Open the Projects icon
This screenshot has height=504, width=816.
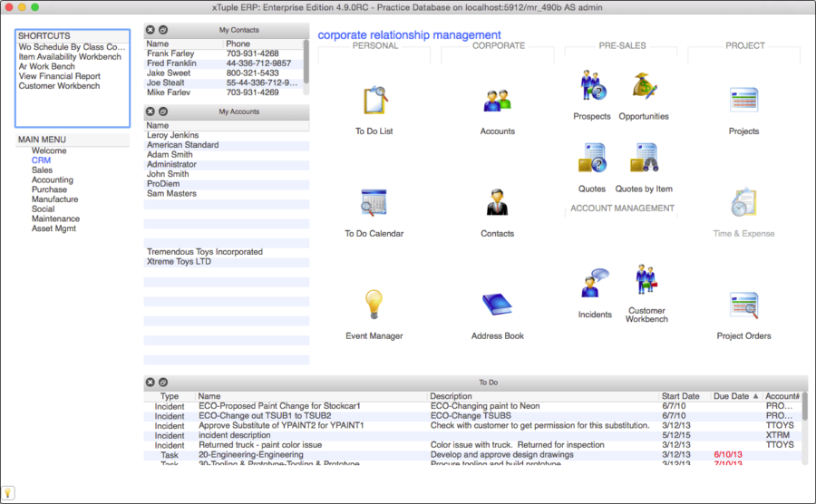pos(743,101)
